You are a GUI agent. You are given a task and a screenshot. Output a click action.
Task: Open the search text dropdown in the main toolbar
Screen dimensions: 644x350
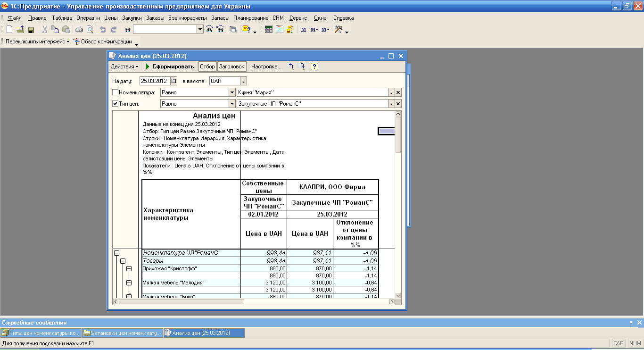point(199,29)
